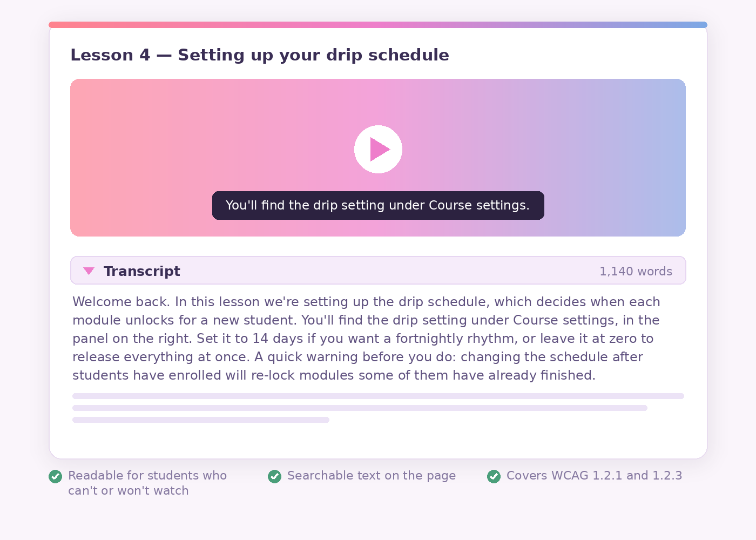Viewport: 756px width, 540px height.
Task: Click the 1,140 words count
Action: point(636,271)
